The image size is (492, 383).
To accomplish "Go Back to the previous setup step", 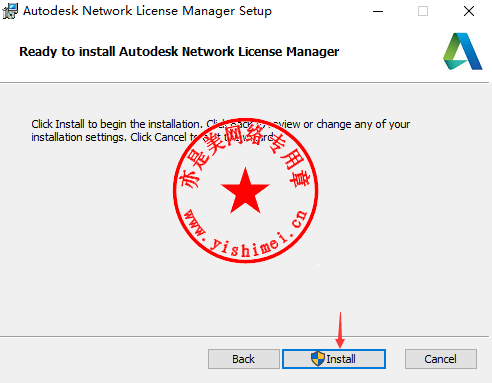I will (244, 359).
